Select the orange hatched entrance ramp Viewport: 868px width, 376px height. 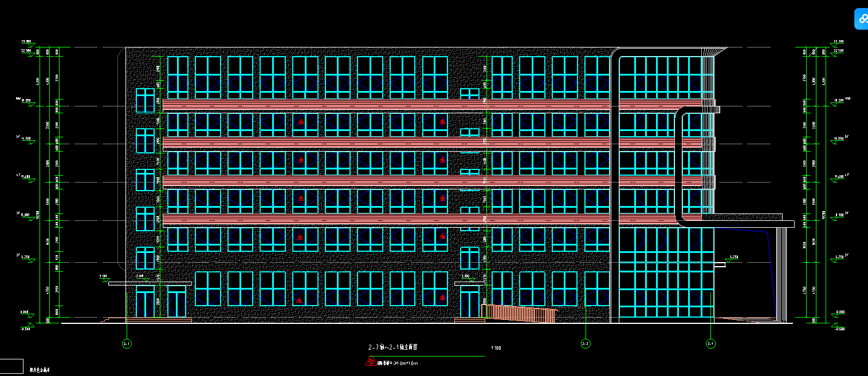tap(519, 314)
